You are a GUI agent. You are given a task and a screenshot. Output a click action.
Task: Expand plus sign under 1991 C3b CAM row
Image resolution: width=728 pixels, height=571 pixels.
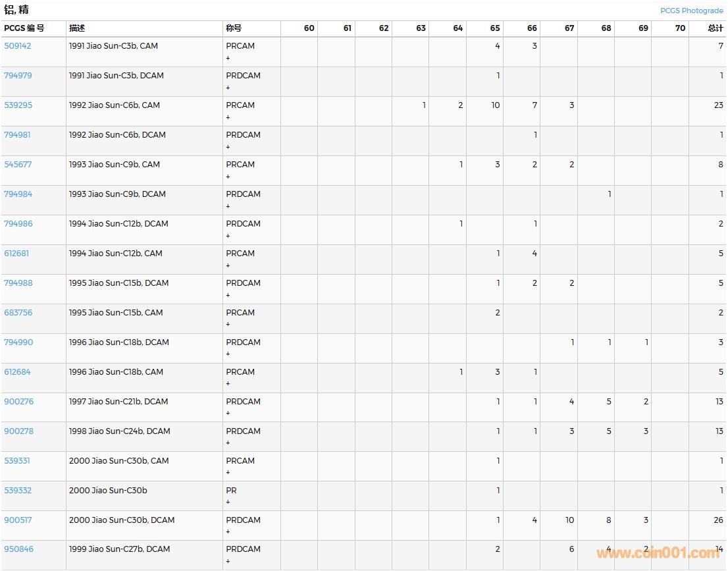(228, 58)
